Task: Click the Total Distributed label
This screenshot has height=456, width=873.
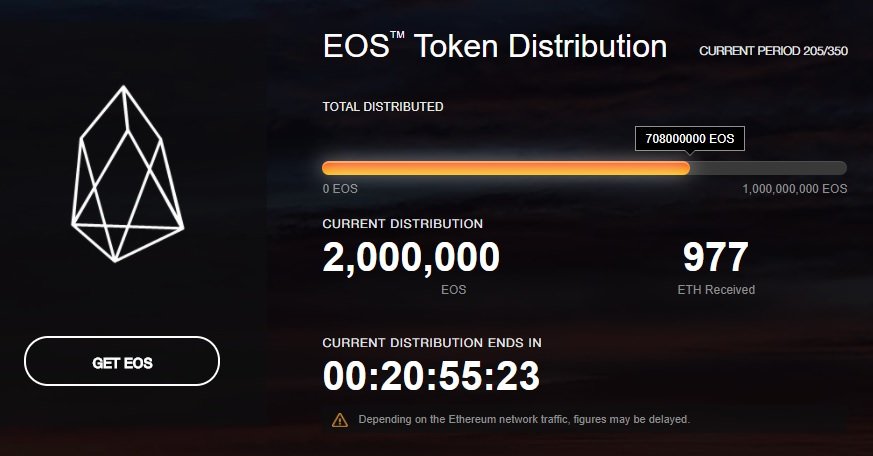Action: click(382, 106)
